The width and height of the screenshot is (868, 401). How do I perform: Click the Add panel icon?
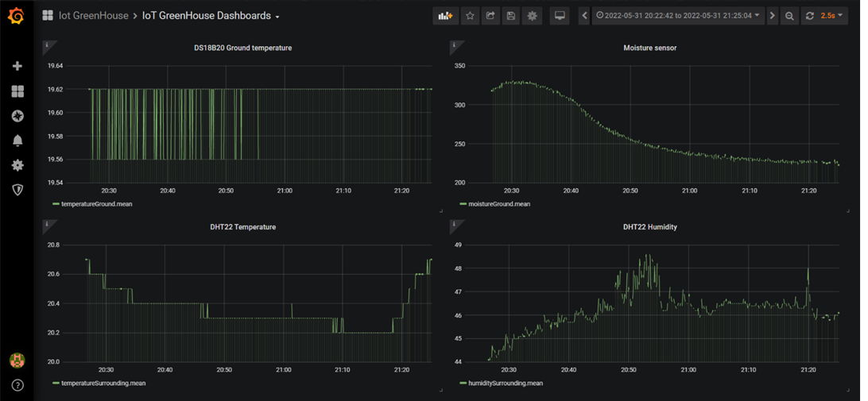446,16
